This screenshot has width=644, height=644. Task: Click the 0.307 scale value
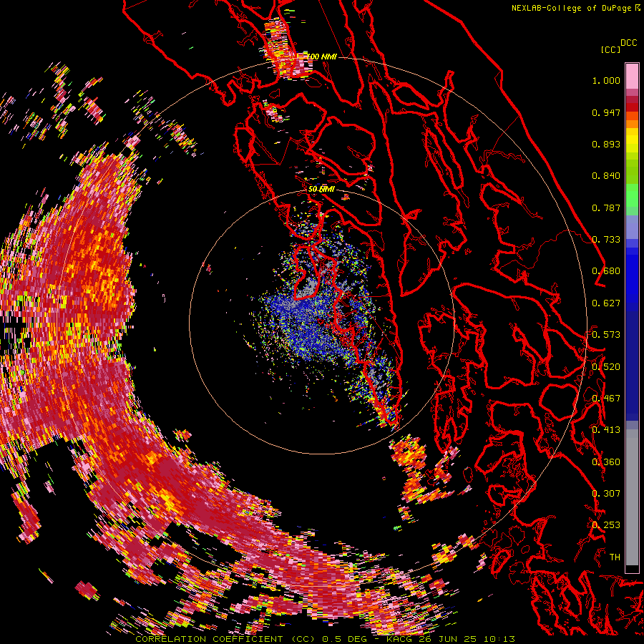pos(606,494)
